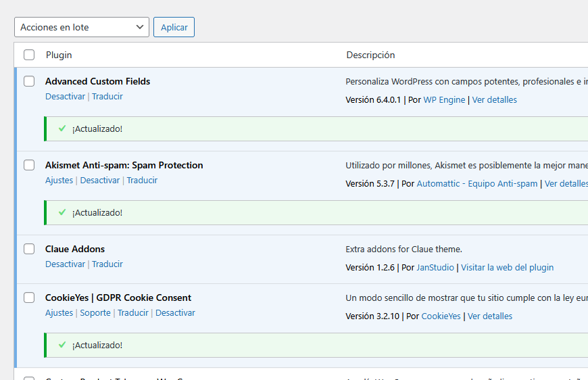Open CookieYes author link

(441, 316)
